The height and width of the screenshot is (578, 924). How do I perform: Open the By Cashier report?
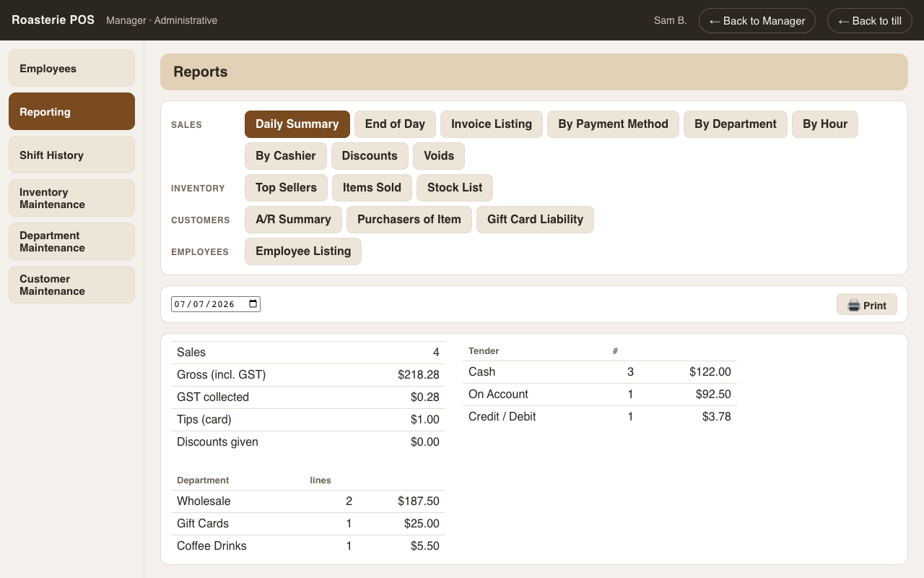286,156
